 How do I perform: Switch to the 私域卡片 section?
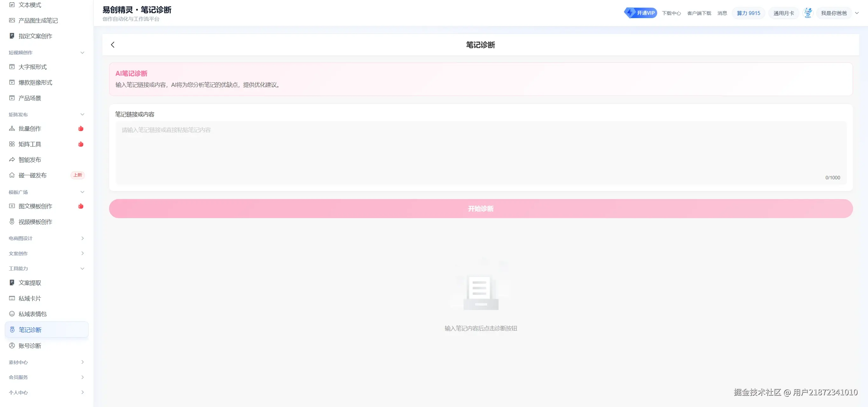click(x=29, y=298)
